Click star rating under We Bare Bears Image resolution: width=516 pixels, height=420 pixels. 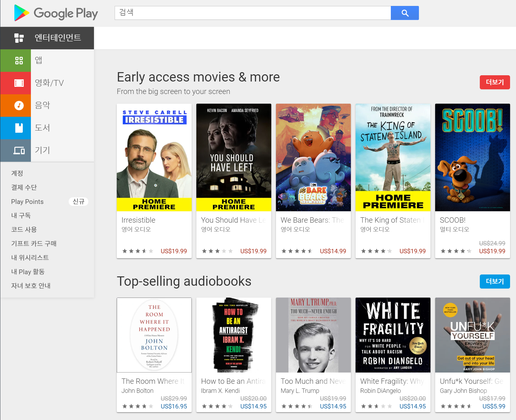tap(297, 251)
